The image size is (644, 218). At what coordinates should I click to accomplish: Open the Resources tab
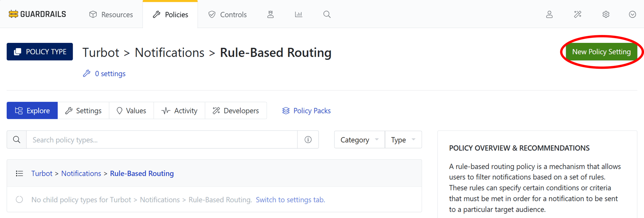tap(111, 14)
